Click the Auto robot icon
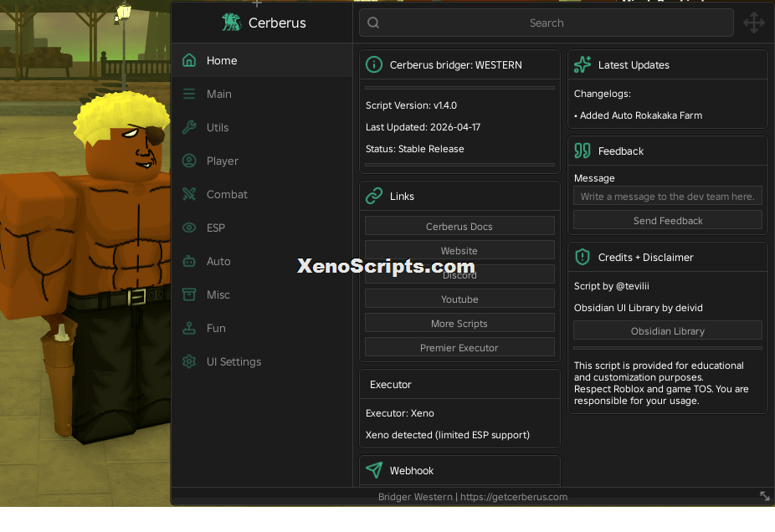Viewport: 775px width, 532px height. click(189, 261)
